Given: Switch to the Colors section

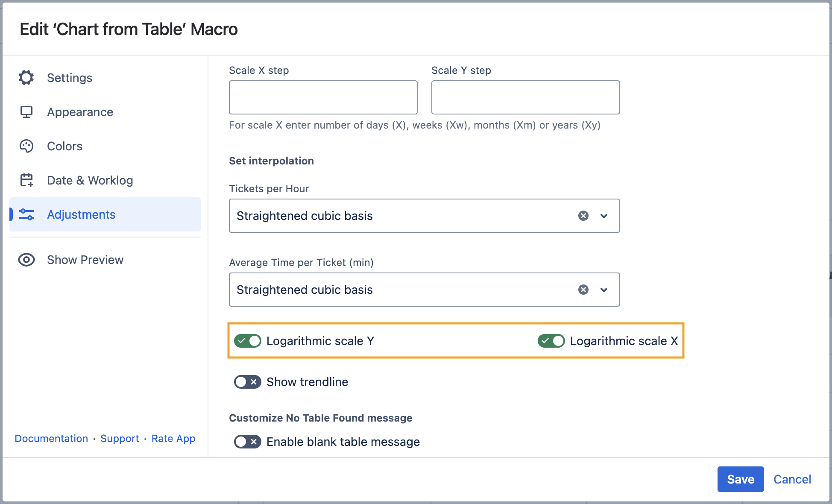Looking at the screenshot, I should click(64, 146).
